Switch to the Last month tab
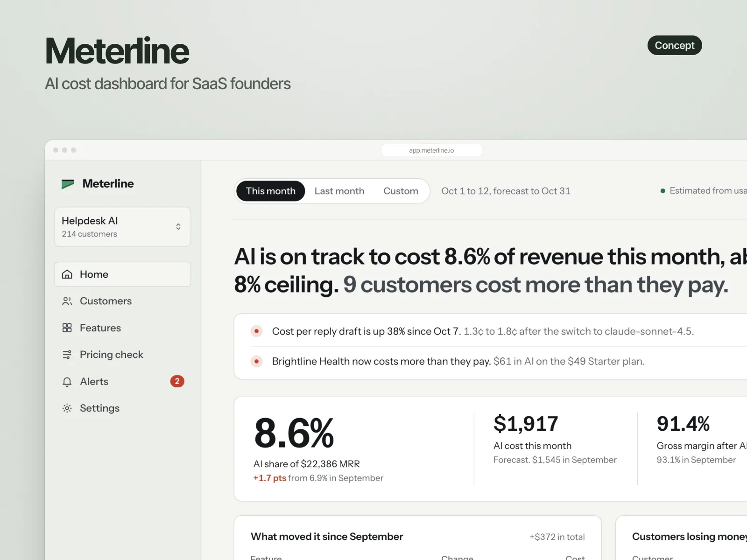The width and height of the screenshot is (747, 560). pos(339,191)
